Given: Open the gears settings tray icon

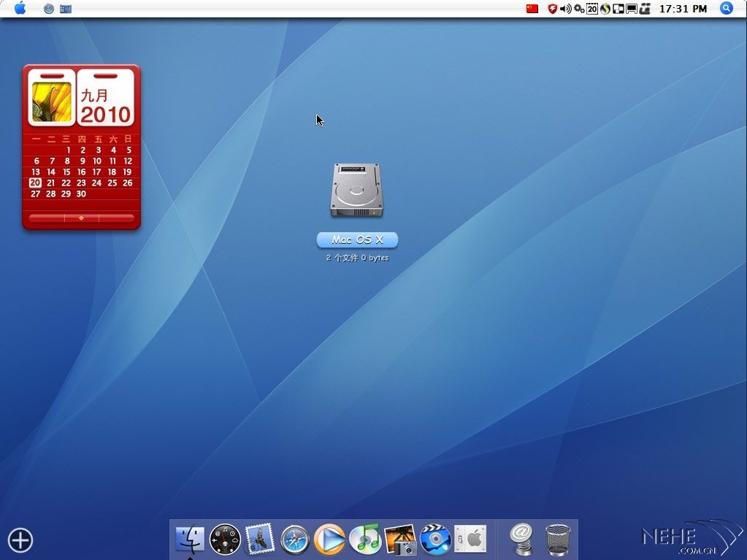Looking at the screenshot, I should (579, 9).
